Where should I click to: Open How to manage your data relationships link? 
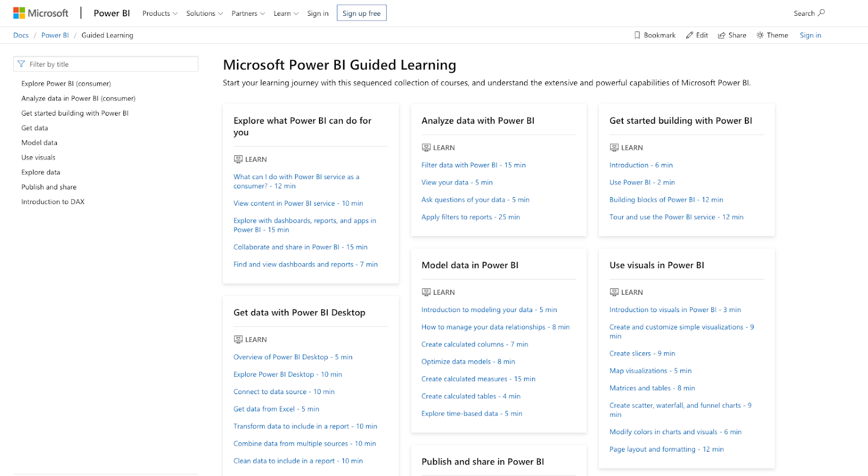point(495,327)
